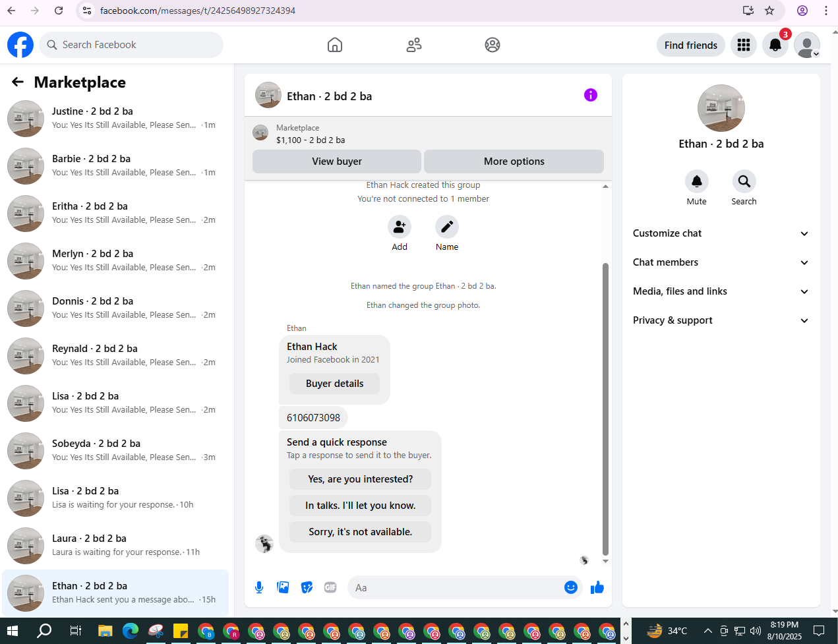Open the Menu grid icon

(744, 45)
